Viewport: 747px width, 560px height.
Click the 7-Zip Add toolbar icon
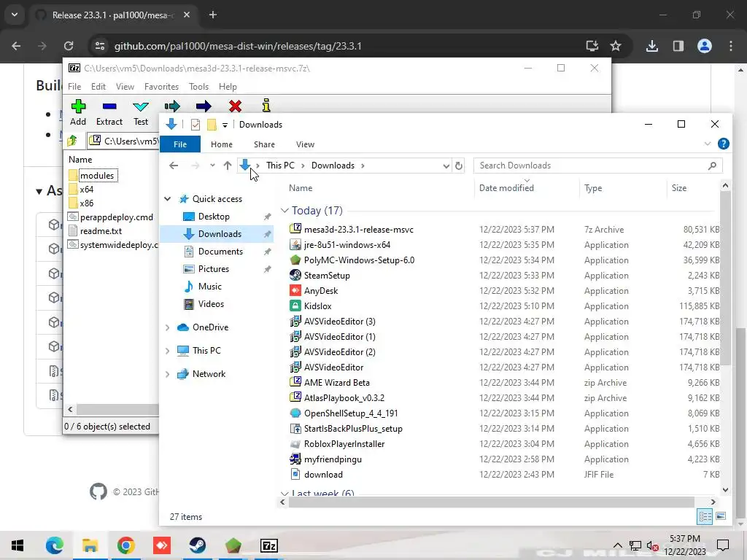[x=78, y=106]
